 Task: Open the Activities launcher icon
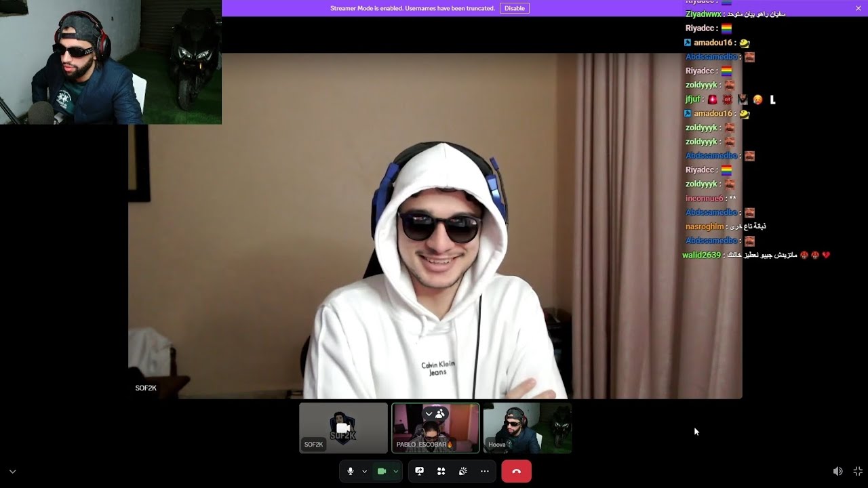[x=441, y=471]
